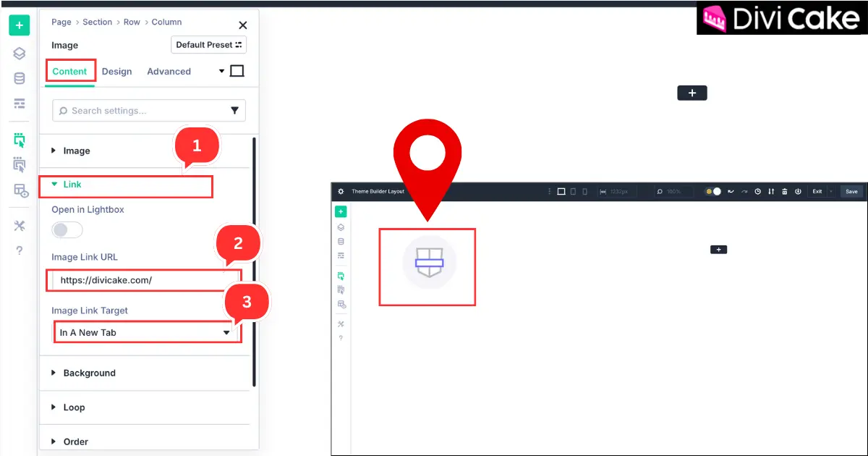Click the small green plus in the Theme Builder Layout window sidebar
This screenshot has height=456, width=868.
tap(341, 211)
